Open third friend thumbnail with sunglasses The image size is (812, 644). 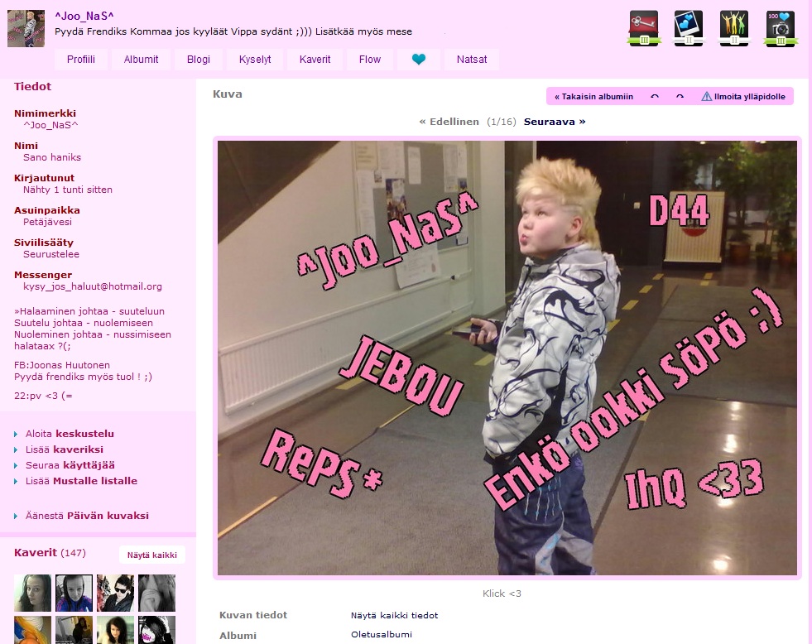click(116, 593)
